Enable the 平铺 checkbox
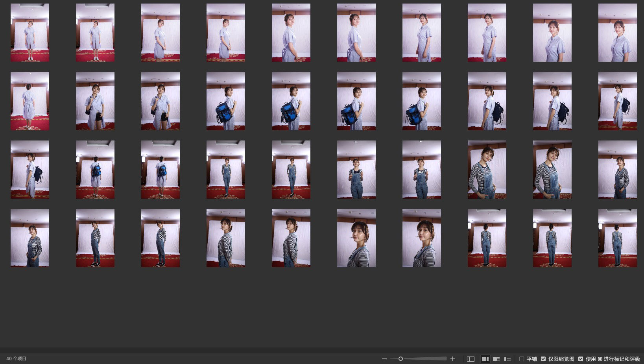The image size is (644, 364). [522, 359]
